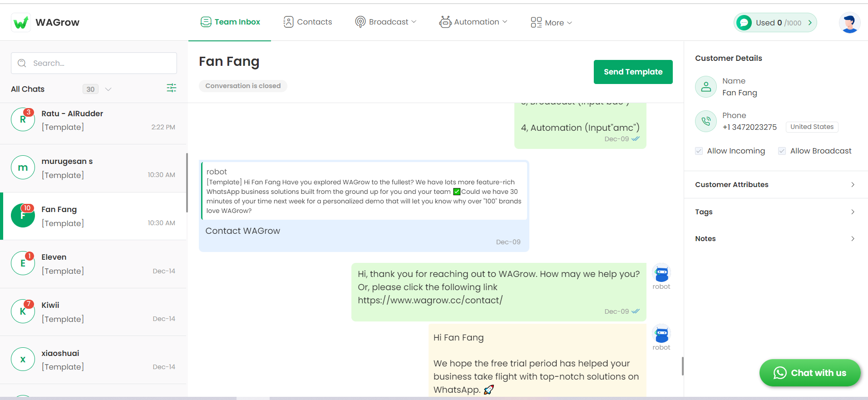868x400 pixels.
Task: Expand the Tags section
Action: point(775,212)
